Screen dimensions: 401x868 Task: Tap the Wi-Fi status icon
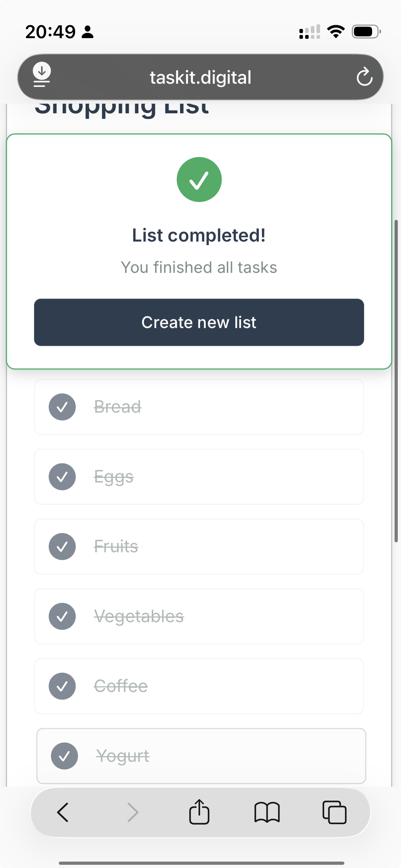pyautogui.click(x=336, y=32)
